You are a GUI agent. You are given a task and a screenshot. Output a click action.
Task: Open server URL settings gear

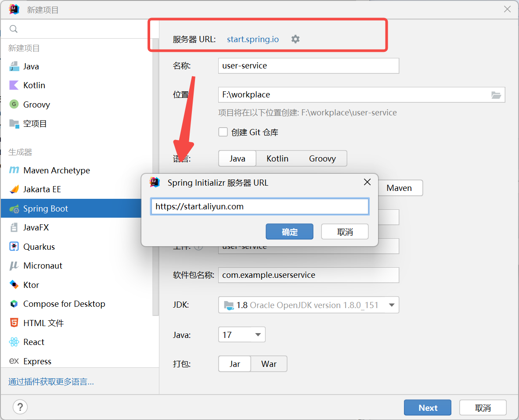[x=295, y=39]
